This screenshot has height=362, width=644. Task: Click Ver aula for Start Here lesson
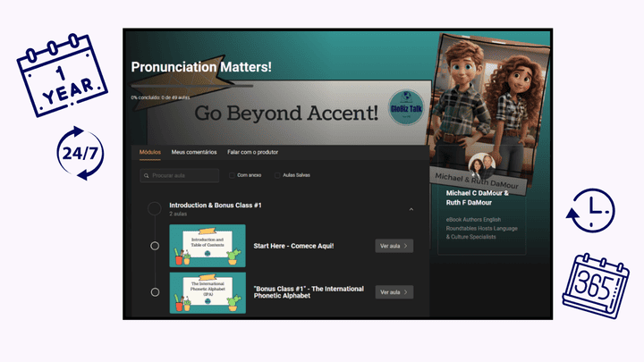point(394,246)
